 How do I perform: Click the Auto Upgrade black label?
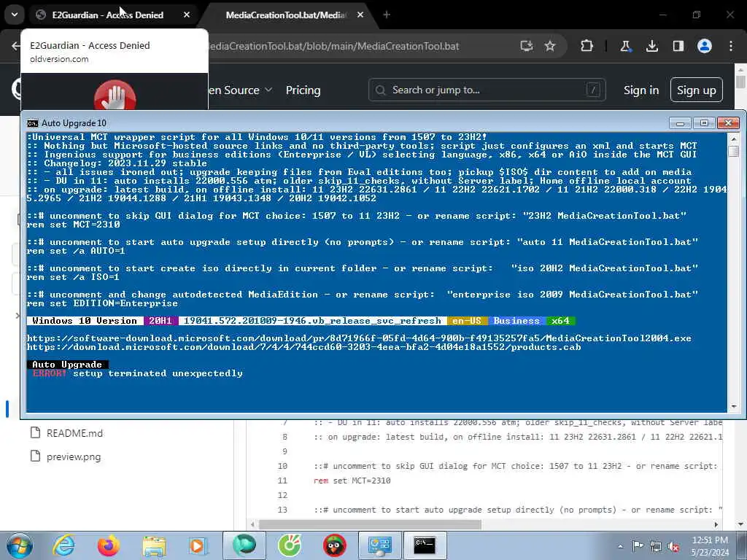pyautogui.click(x=67, y=365)
